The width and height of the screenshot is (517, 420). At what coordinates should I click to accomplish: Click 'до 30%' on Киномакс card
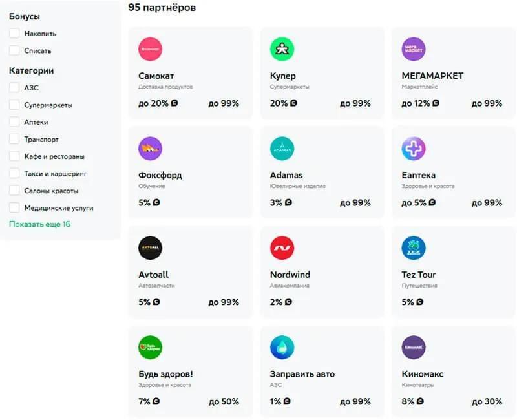point(487,401)
